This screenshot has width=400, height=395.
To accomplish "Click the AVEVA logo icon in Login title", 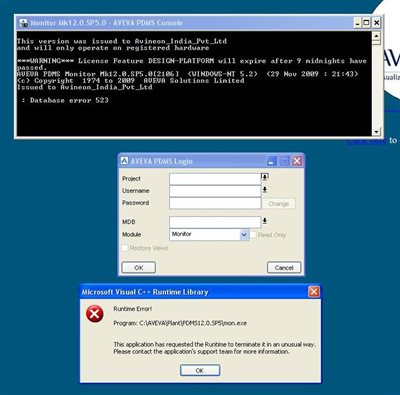I will 125,161.
